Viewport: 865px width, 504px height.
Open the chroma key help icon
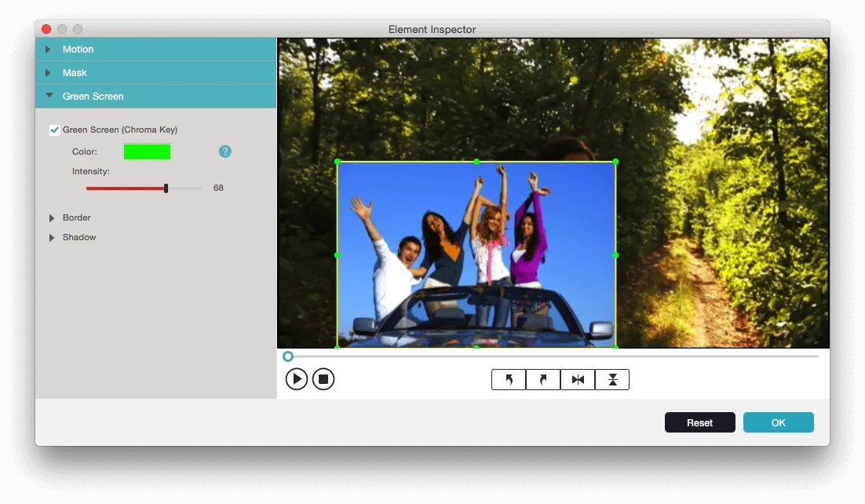click(x=225, y=152)
